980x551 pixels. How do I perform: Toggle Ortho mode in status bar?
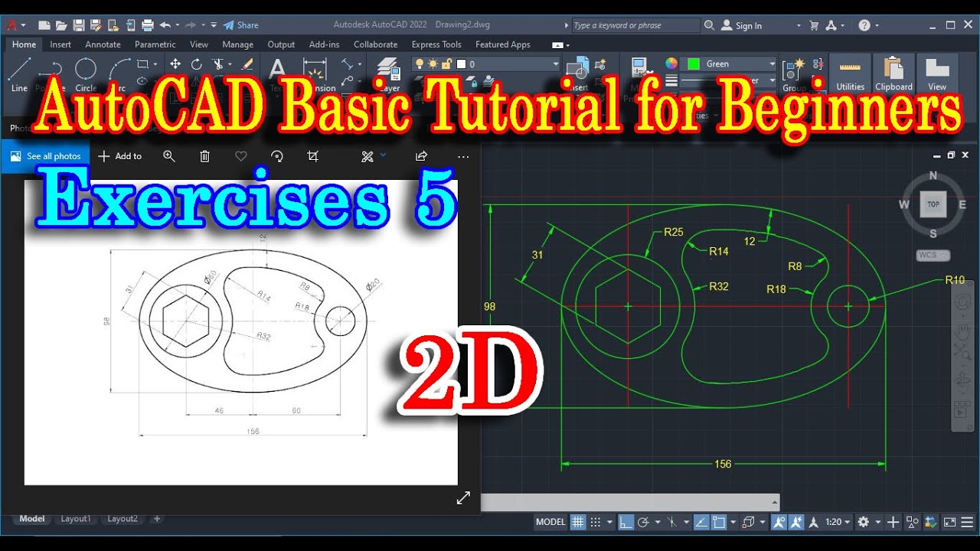coord(626,522)
